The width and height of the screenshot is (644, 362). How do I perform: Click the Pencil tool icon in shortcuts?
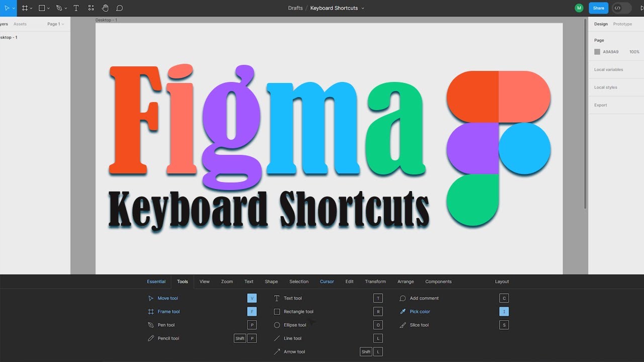pyautogui.click(x=150, y=338)
